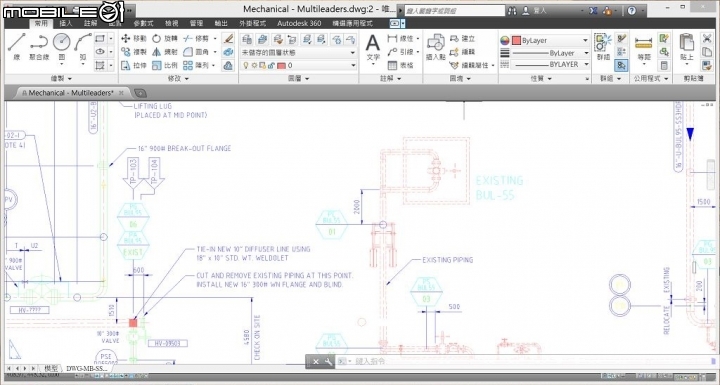Toggle group selection highlighted button
Viewport: 720px width, 385px height.
pyautogui.click(x=621, y=65)
